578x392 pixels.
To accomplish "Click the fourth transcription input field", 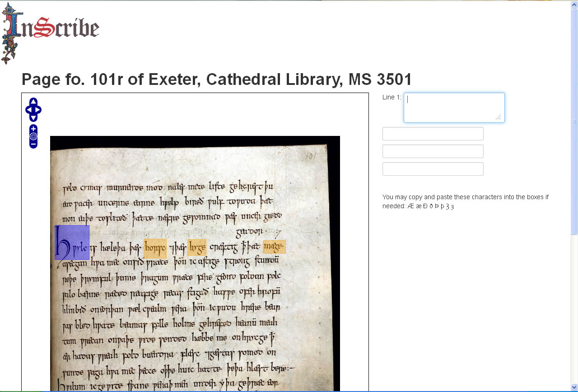I will [x=433, y=168].
